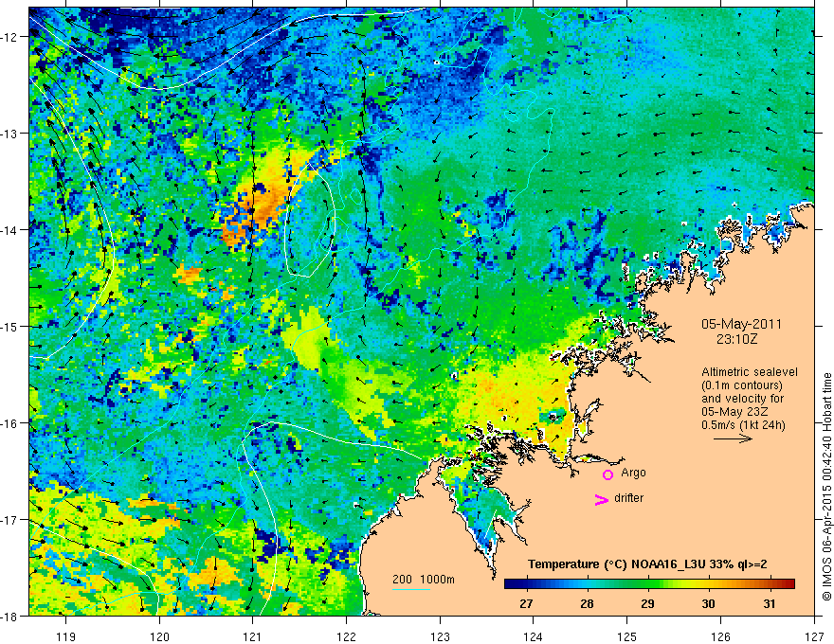Click the 31 color bar tick label
The width and height of the screenshot is (834, 644).
pyautogui.click(x=770, y=603)
